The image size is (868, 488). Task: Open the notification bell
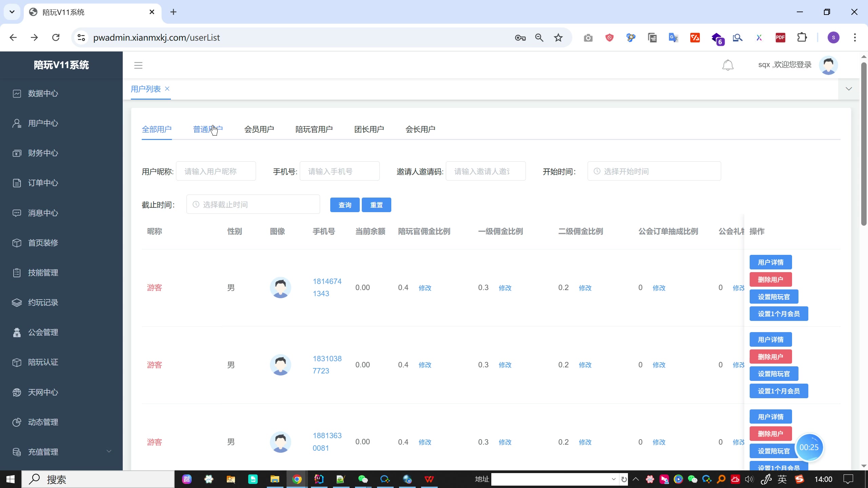click(728, 65)
